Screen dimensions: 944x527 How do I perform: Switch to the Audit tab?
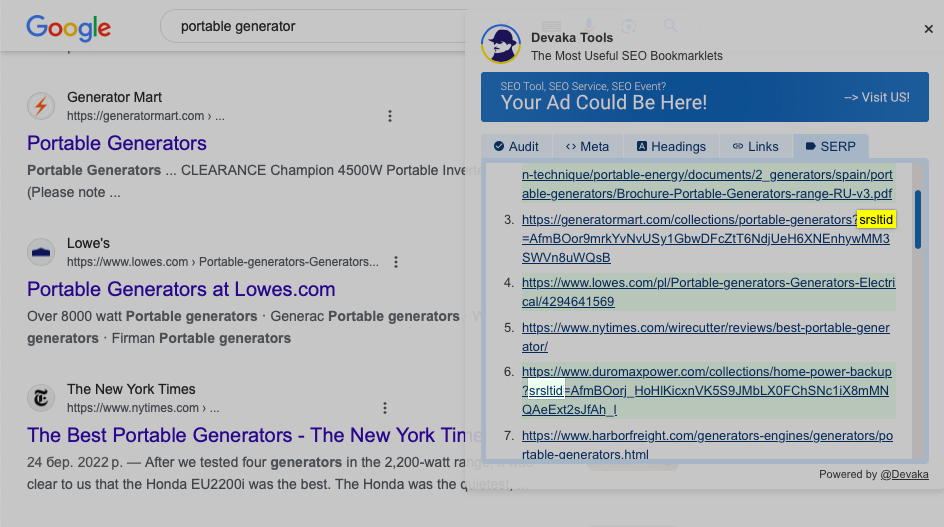click(516, 146)
